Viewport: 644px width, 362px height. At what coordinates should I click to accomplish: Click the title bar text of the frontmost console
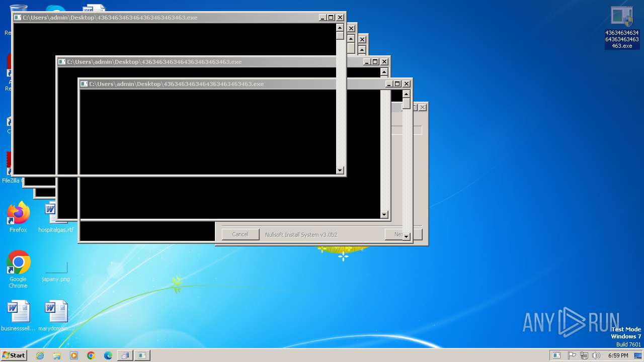176,84
